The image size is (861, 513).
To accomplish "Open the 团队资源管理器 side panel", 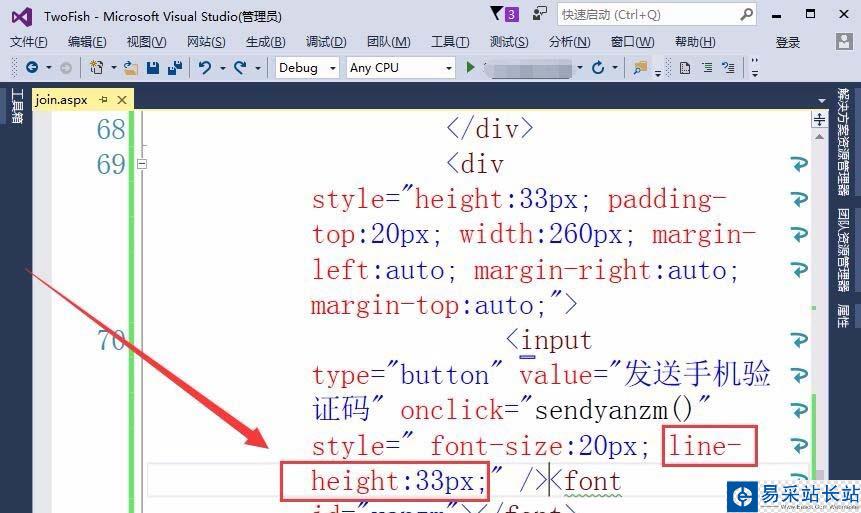I will 843,250.
